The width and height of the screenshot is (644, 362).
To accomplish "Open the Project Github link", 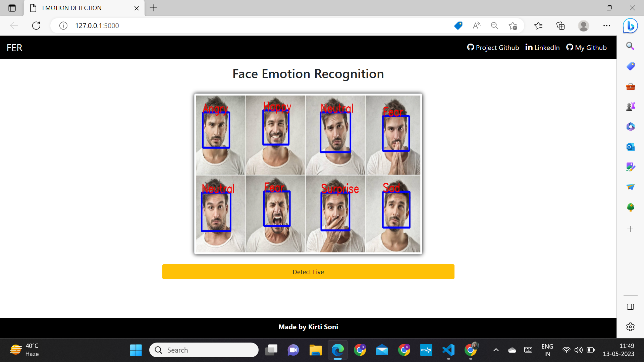I will pyautogui.click(x=493, y=47).
